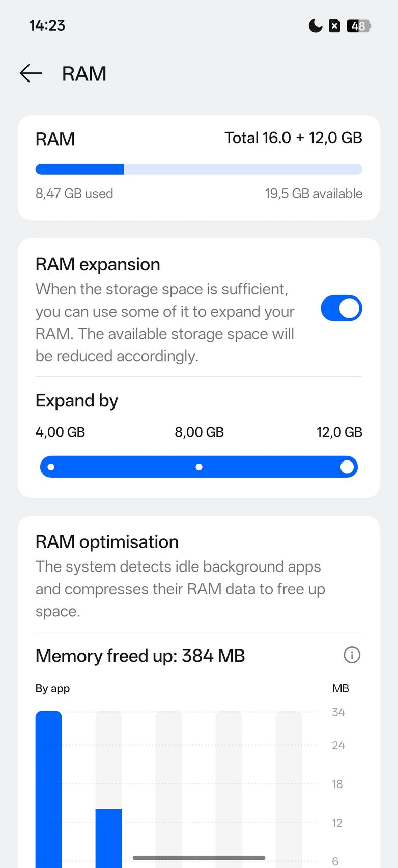Tap the info icon beside Memory freed up
Screen dimensions: 398x868
(352, 655)
